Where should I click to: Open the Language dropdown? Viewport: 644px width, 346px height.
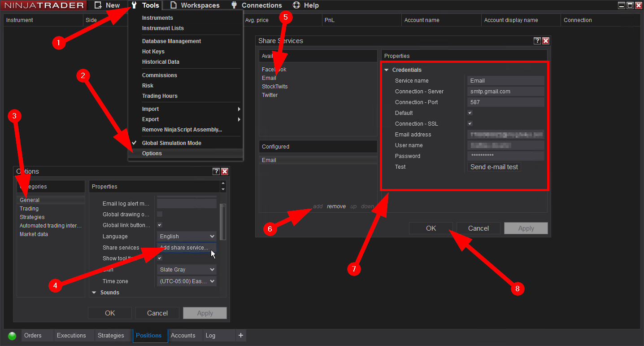[x=187, y=237]
